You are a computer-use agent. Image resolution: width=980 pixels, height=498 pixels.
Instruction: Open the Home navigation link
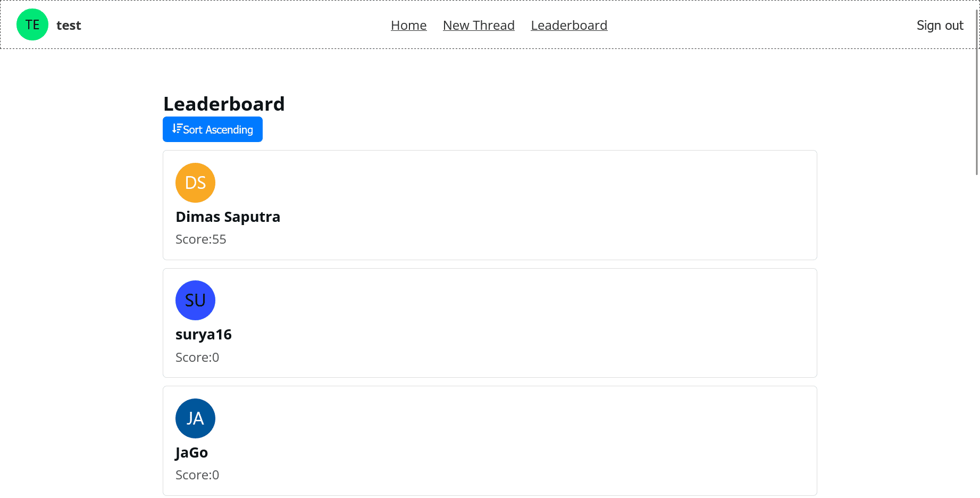[408, 26]
